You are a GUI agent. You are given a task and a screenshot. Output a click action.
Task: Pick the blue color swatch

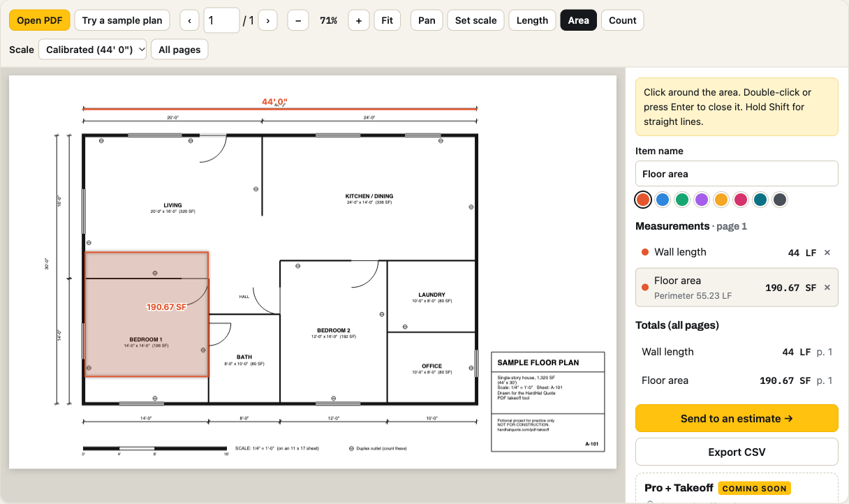coord(663,200)
